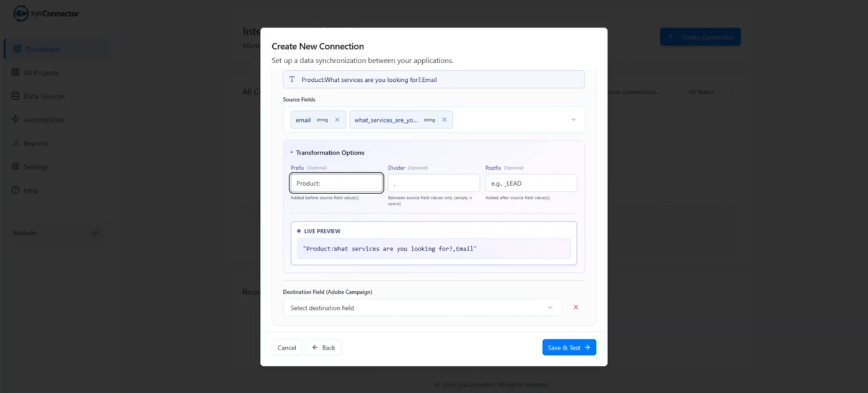Click the Settings gear icon

(x=15, y=167)
